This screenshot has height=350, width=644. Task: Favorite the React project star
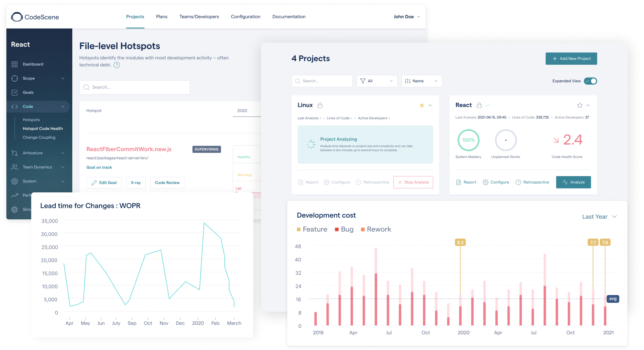(579, 105)
